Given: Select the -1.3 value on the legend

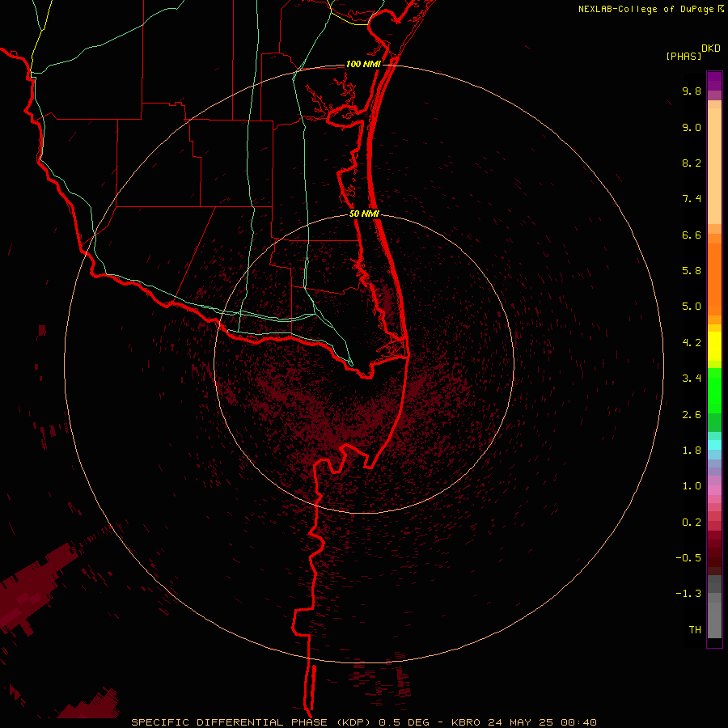Looking at the screenshot, I should pos(688,594).
